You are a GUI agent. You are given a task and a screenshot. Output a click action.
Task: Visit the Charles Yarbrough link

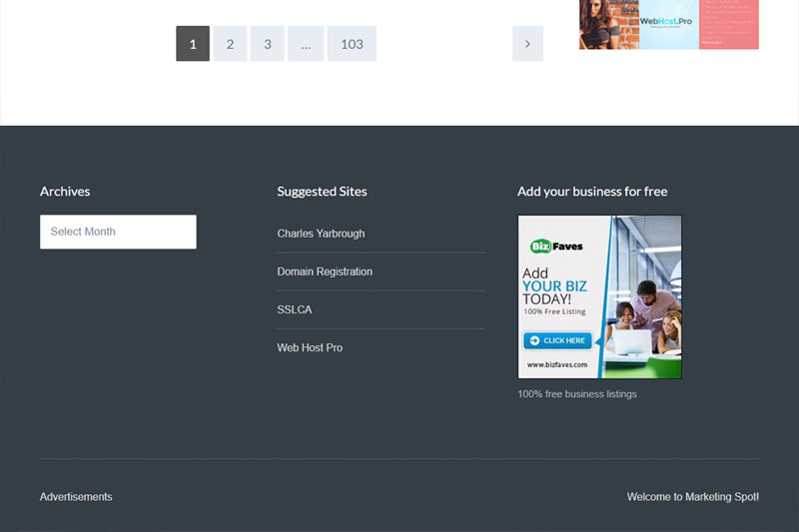click(x=321, y=234)
